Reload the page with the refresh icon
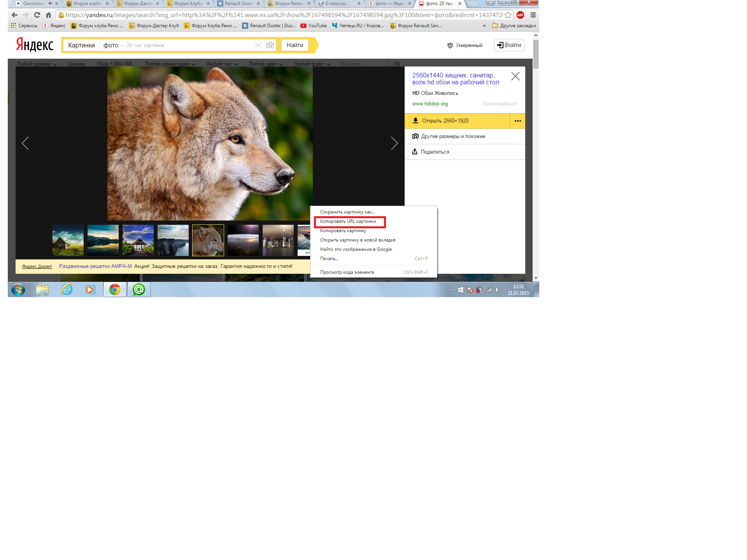 (x=37, y=15)
